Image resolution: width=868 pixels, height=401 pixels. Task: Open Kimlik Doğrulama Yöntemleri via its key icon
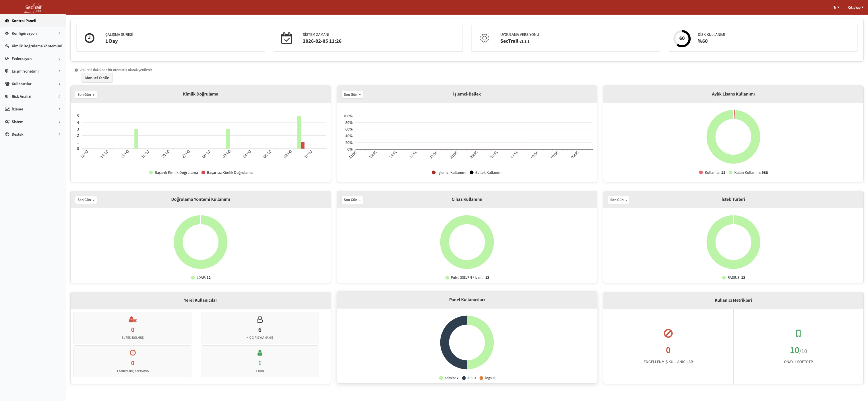(6, 46)
